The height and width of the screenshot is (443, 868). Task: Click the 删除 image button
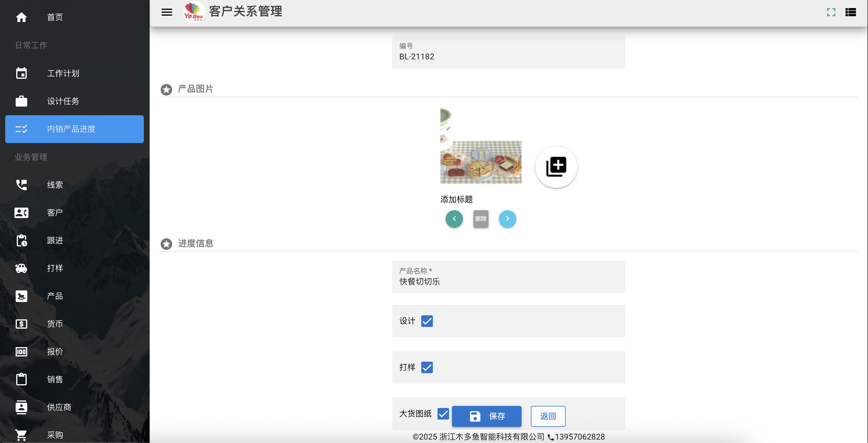(481, 219)
